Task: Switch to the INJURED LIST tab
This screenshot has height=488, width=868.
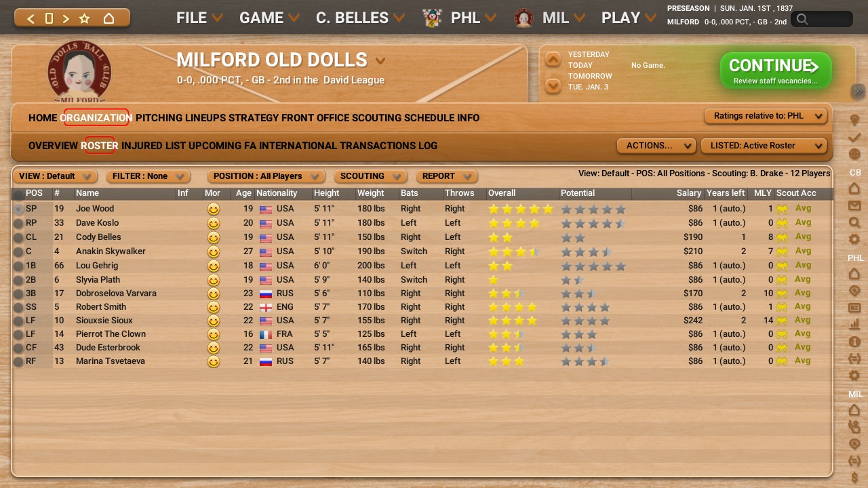Action: (x=153, y=146)
